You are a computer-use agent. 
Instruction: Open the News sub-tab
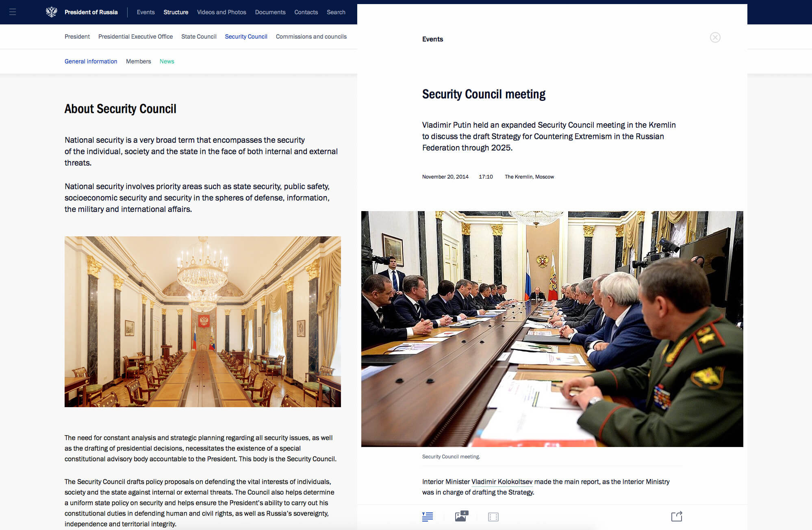pyautogui.click(x=167, y=61)
